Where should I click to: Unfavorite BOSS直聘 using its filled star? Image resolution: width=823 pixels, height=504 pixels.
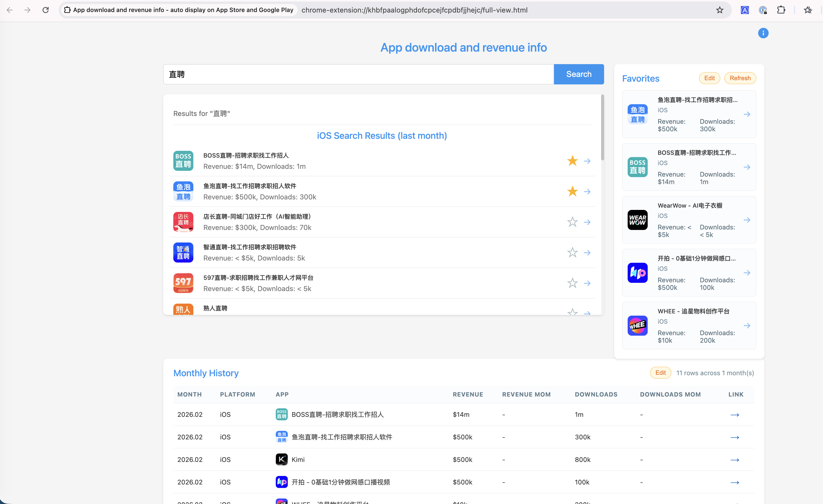572,161
